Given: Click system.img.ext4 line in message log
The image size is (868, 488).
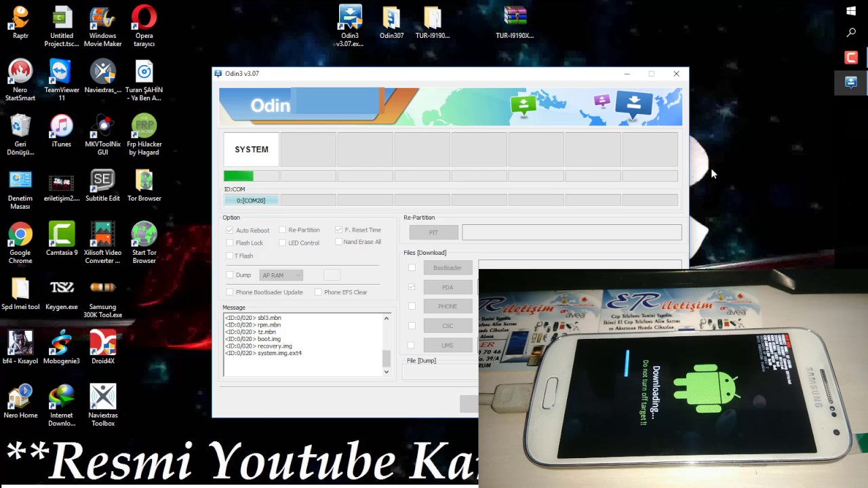Looking at the screenshot, I should (x=263, y=353).
